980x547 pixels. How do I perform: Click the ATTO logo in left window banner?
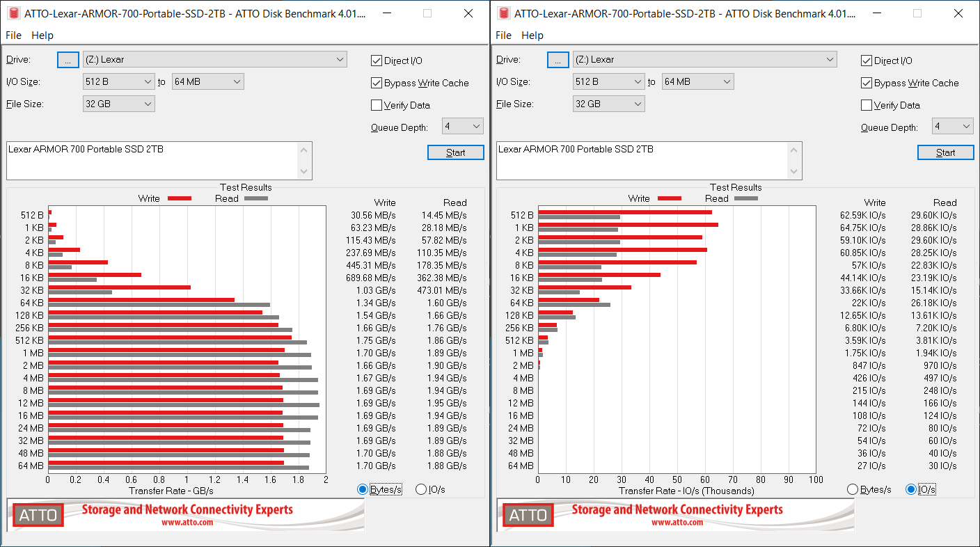pyautogui.click(x=37, y=515)
